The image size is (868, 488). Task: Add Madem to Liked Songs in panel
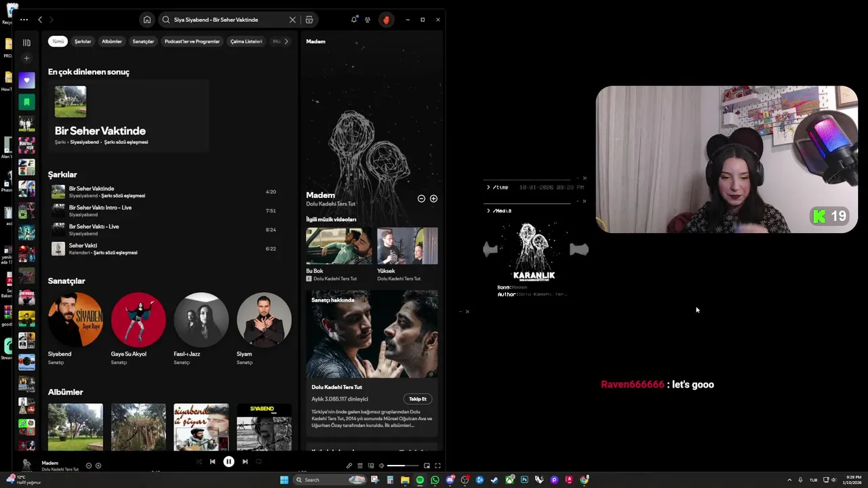[433, 199]
